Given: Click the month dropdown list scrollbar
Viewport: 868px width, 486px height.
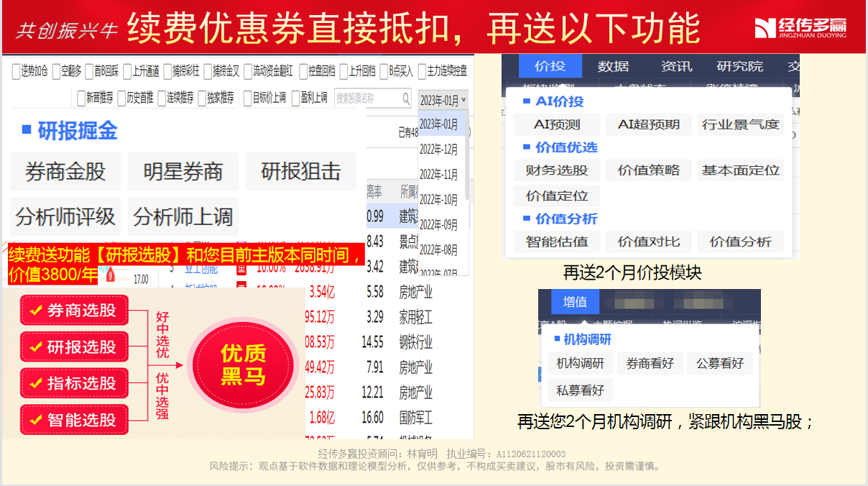Looking at the screenshot, I should click(x=468, y=157).
